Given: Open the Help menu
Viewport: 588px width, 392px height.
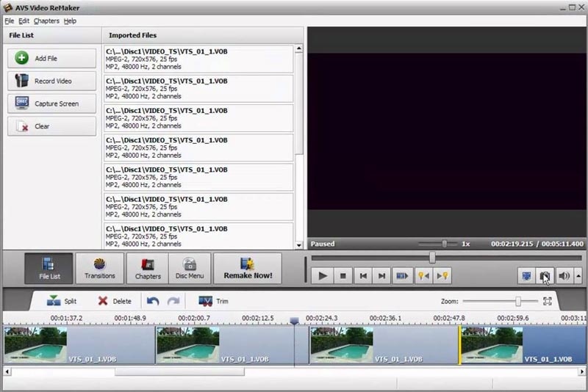Looking at the screenshot, I should [70, 21].
